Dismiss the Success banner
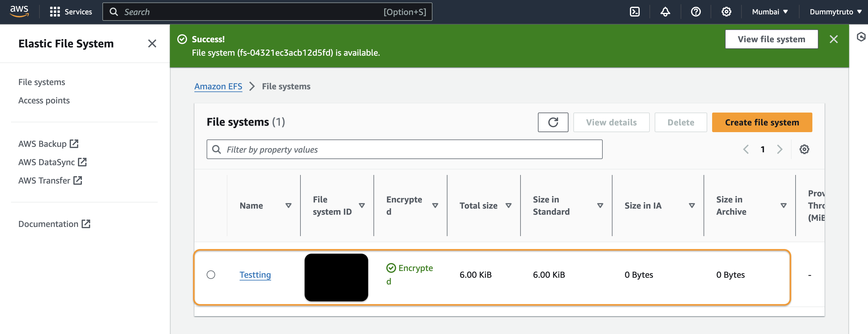 [x=833, y=39]
